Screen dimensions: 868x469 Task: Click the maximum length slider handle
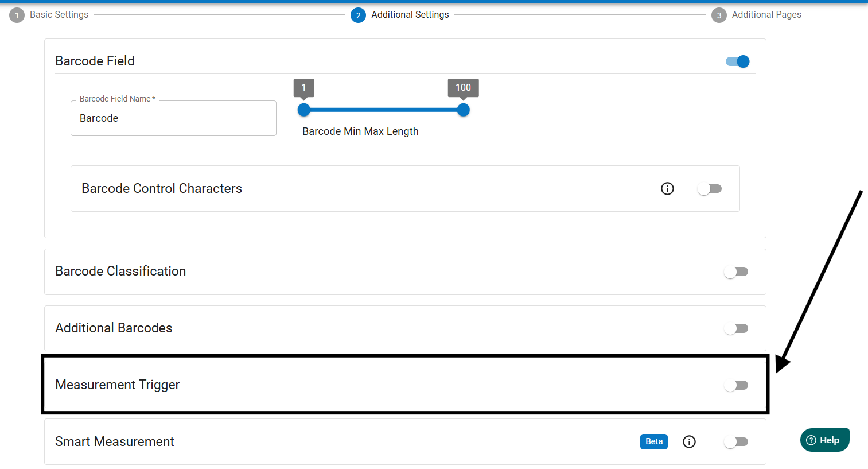[x=463, y=110]
